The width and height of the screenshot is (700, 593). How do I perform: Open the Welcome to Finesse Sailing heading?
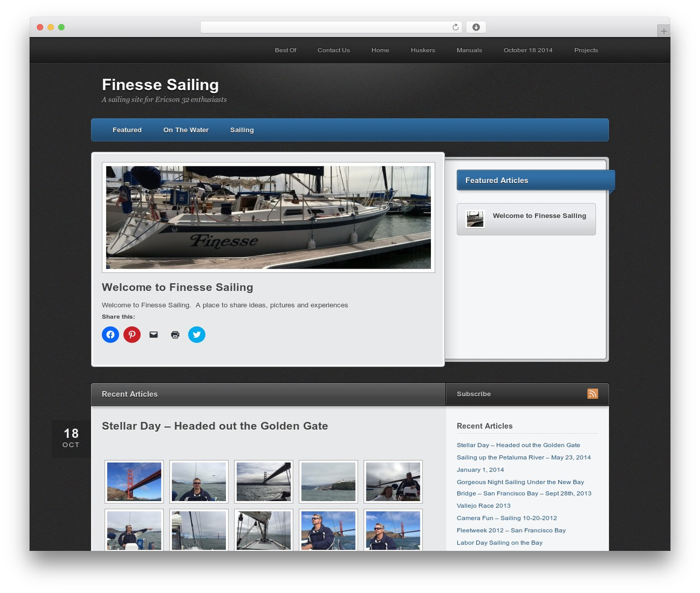(x=177, y=287)
